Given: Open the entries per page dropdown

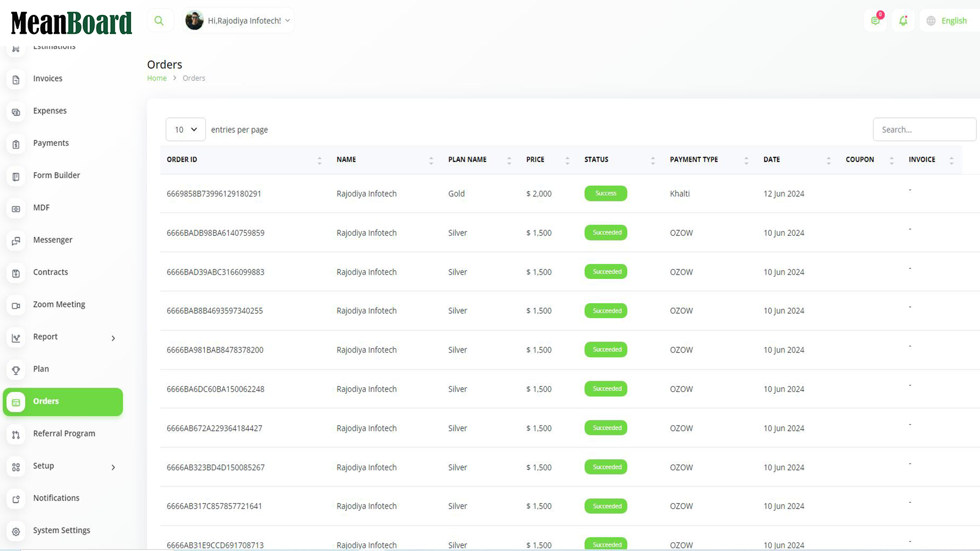Looking at the screenshot, I should click(185, 130).
